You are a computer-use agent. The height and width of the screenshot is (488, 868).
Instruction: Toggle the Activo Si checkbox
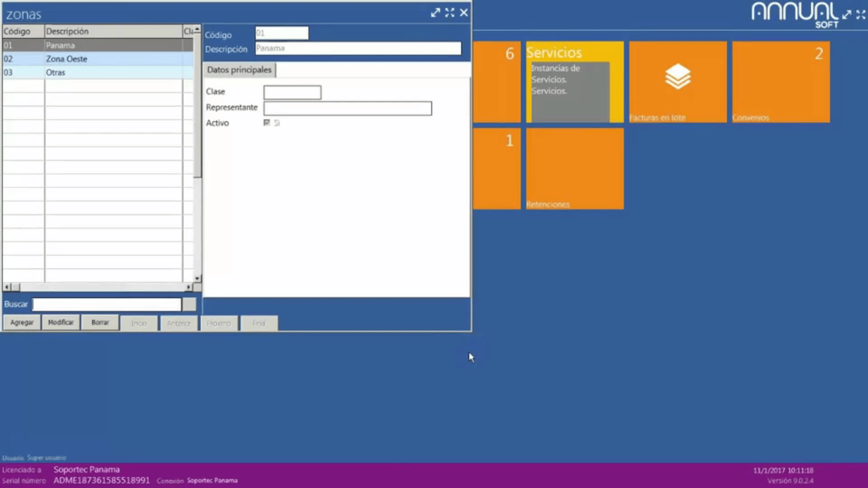pos(267,123)
